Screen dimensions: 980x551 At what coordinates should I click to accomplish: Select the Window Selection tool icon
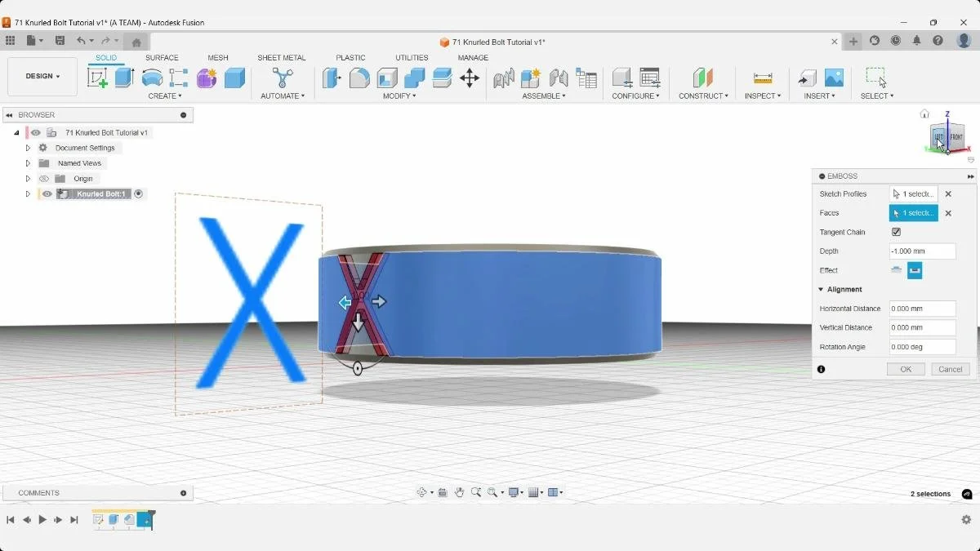click(x=876, y=78)
